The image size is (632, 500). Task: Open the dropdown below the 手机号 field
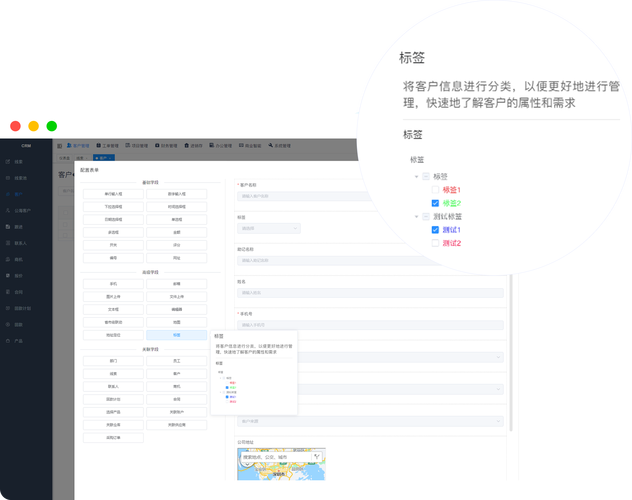click(x=401, y=357)
